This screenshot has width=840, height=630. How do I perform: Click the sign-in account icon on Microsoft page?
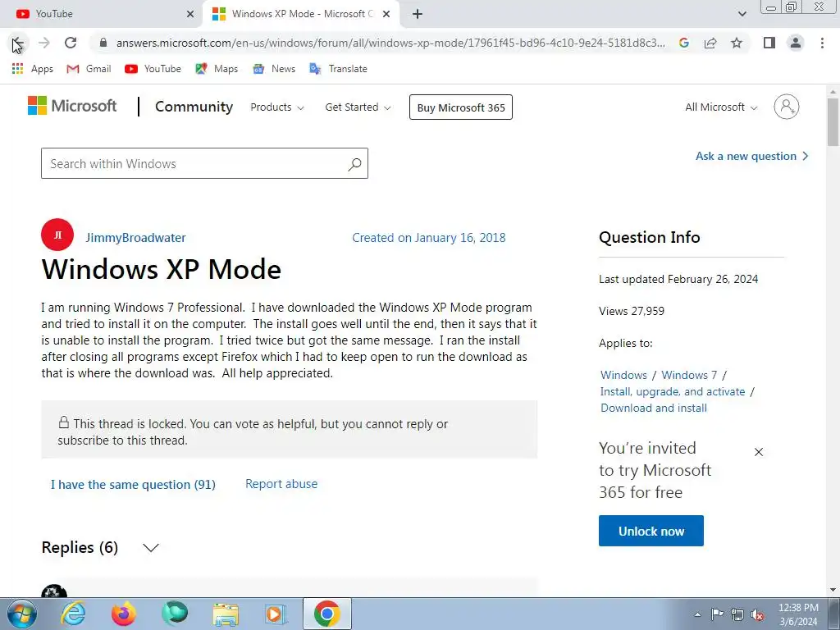pos(786,107)
